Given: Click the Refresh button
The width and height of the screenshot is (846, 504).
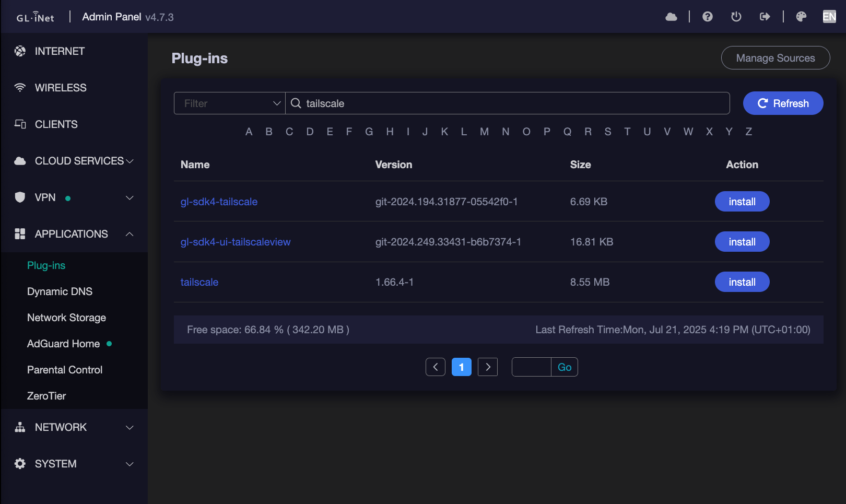Looking at the screenshot, I should tap(783, 103).
